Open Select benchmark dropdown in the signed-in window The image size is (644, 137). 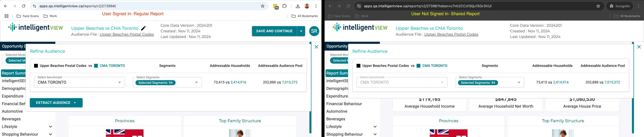pyautogui.click(x=79, y=82)
